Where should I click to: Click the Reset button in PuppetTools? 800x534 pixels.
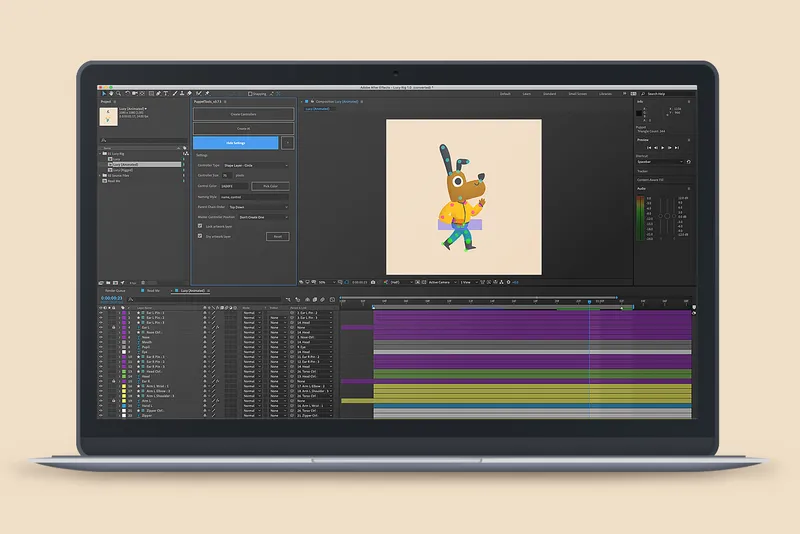coord(278,236)
